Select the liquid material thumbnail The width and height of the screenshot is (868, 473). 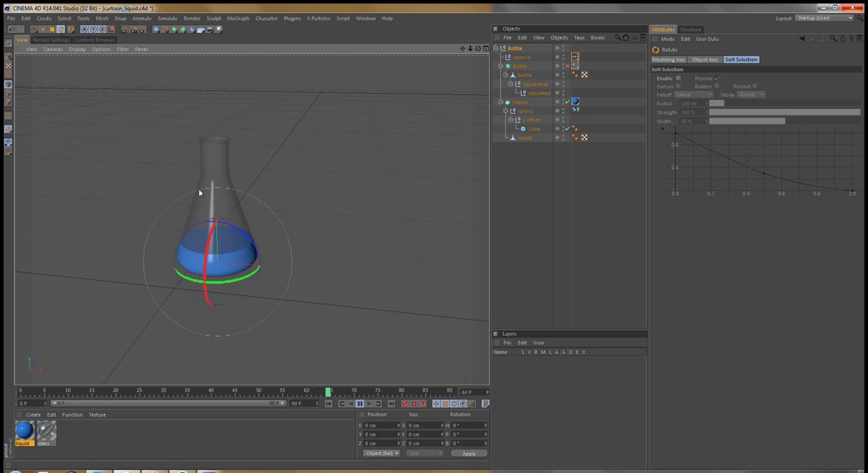(25, 433)
